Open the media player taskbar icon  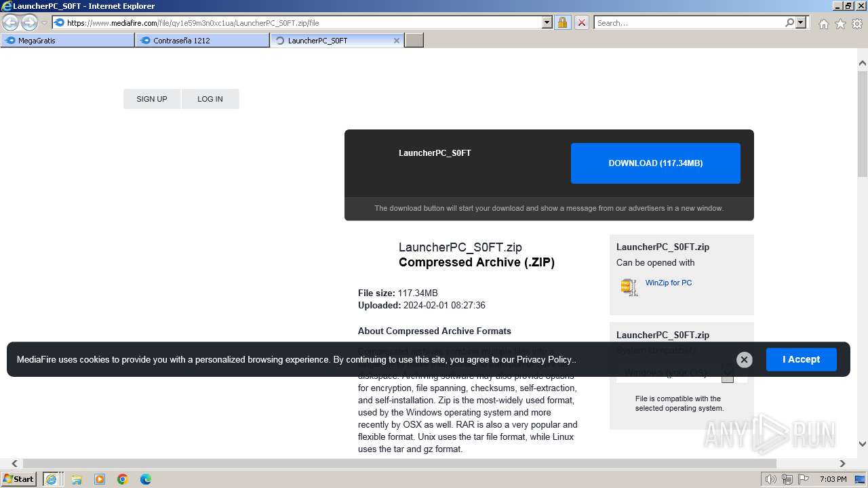(x=100, y=479)
